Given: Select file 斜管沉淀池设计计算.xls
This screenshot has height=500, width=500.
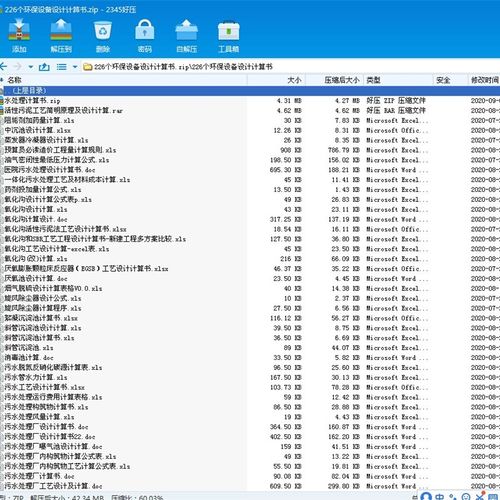Looking at the screenshot, I should (x=43, y=328).
